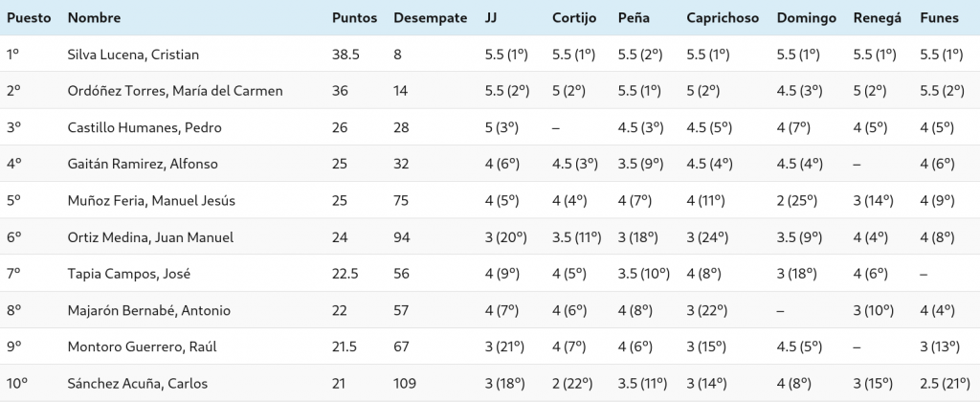This screenshot has height=402, width=980.
Task: Select Muñoz Feria, Manuel Jesús name
Action: click(151, 201)
